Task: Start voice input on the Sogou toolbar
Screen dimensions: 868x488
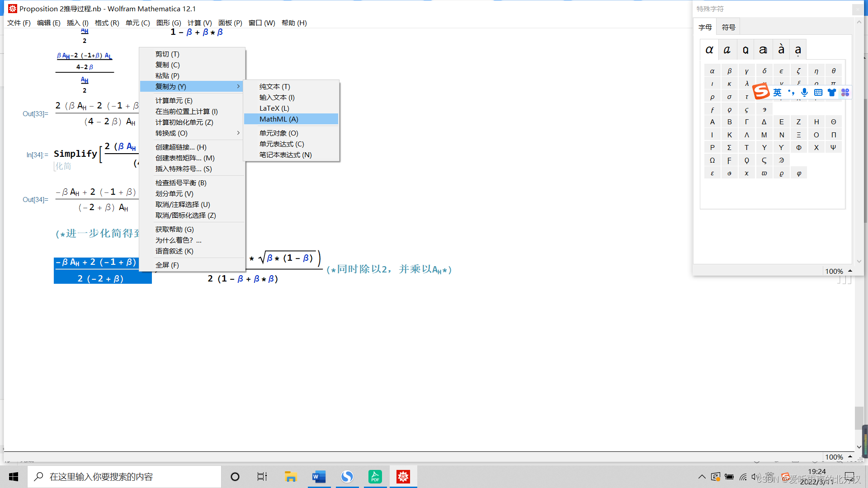Action: click(x=804, y=93)
